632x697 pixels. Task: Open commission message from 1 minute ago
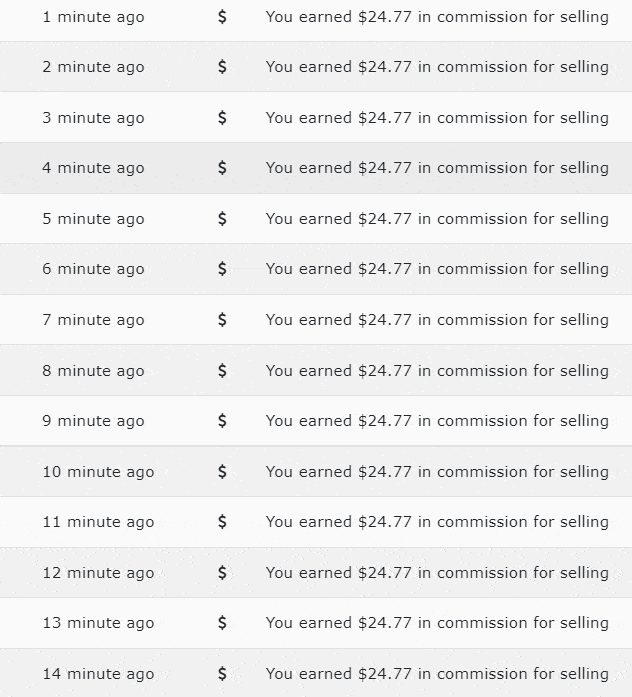tap(437, 17)
